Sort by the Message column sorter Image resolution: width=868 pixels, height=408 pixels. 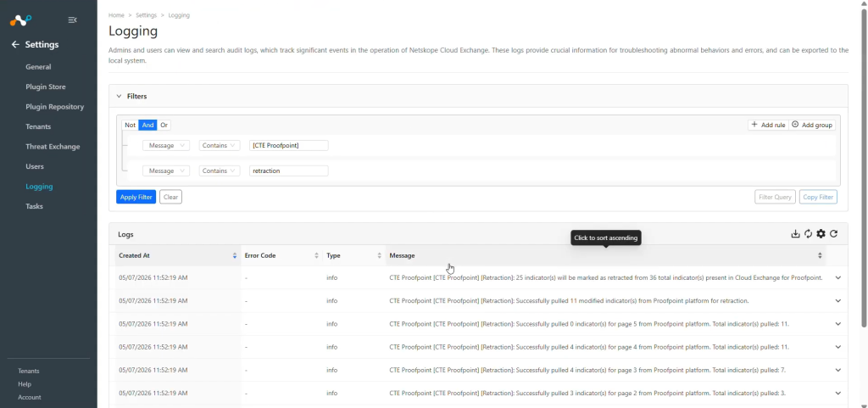820,256
